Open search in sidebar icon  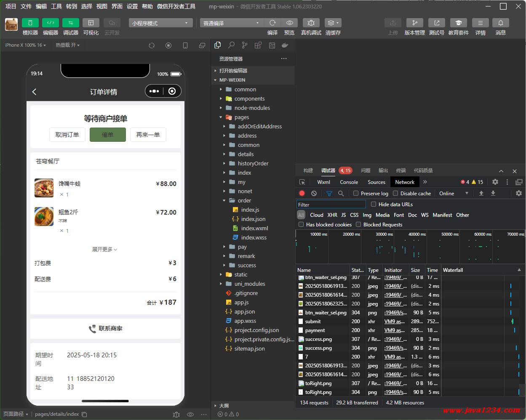pos(231,45)
